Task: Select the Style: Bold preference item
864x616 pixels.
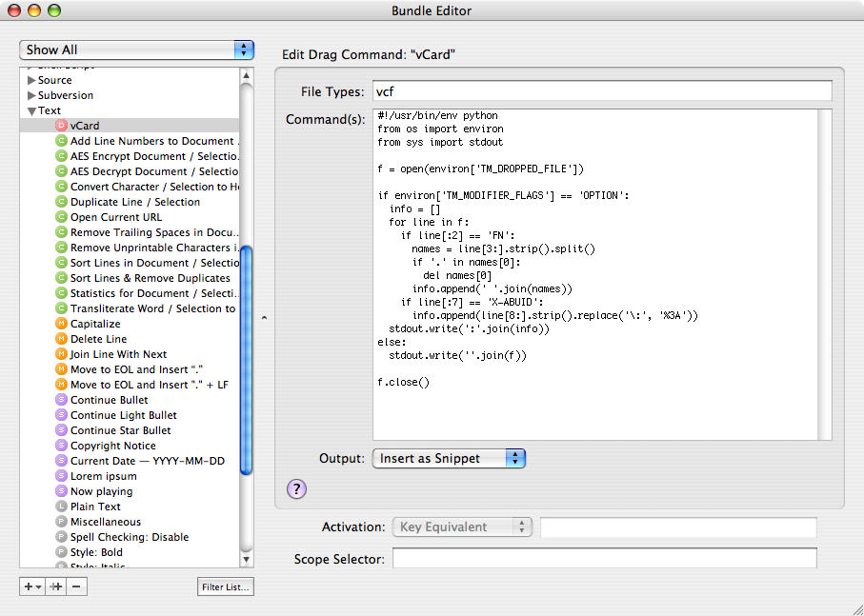Action: (96, 552)
